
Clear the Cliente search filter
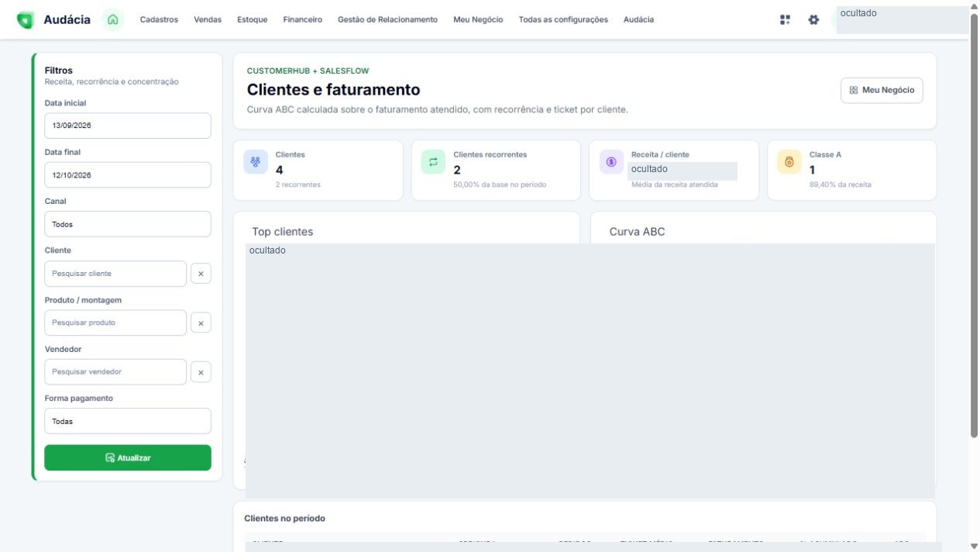click(x=201, y=274)
